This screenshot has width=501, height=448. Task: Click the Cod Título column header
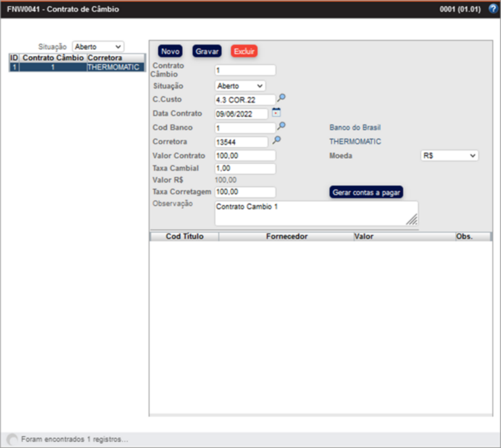(x=184, y=237)
